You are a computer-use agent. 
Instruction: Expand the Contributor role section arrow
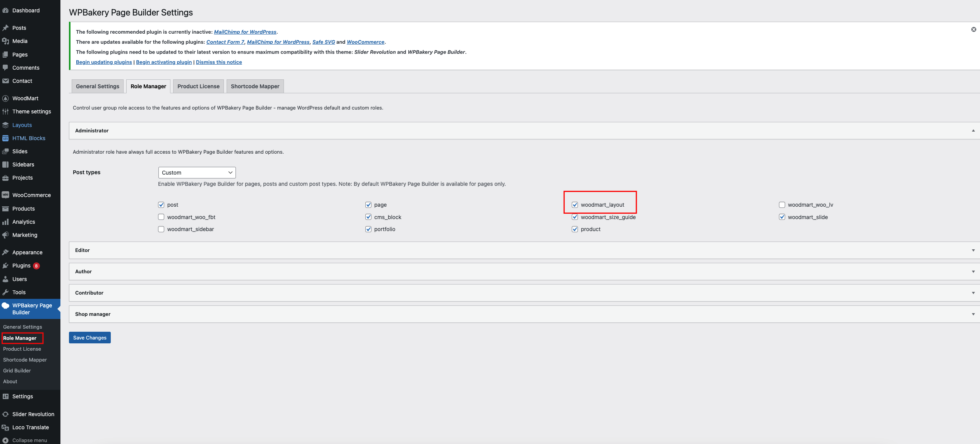tap(973, 293)
